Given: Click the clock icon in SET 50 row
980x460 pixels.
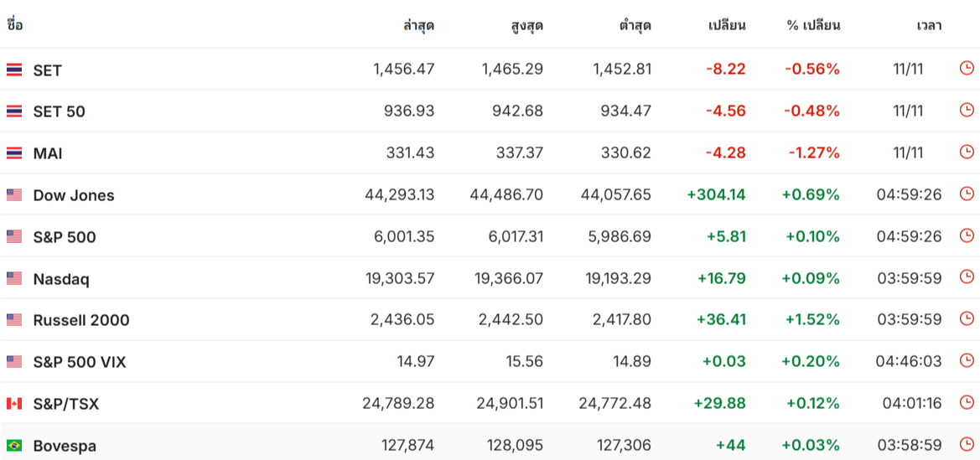Looking at the screenshot, I should (x=967, y=111).
